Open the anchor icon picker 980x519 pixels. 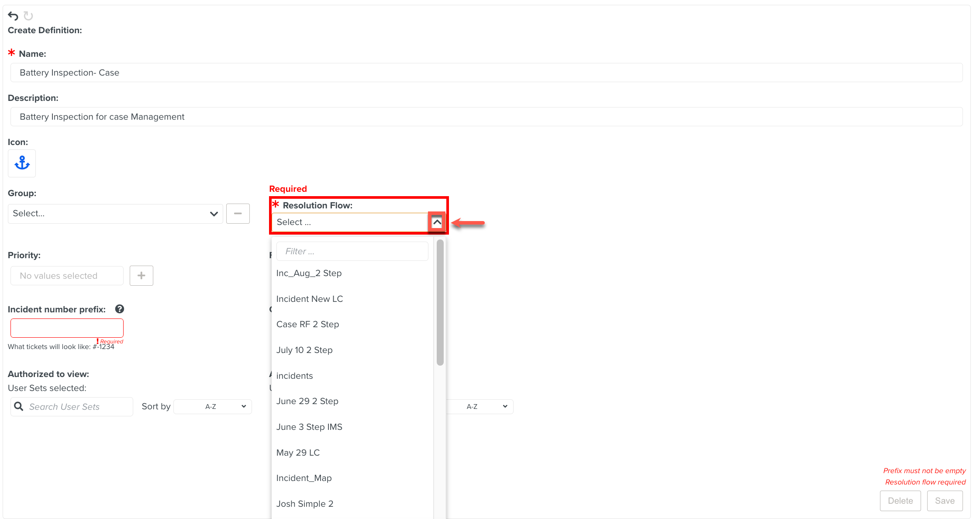point(22,163)
